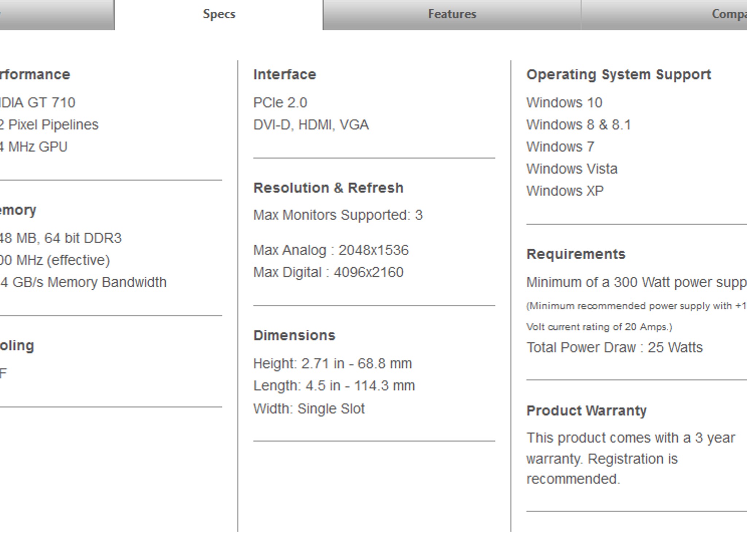Click the PCIe 2.0 text
Image resolution: width=747 pixels, height=560 pixels.
click(x=280, y=103)
